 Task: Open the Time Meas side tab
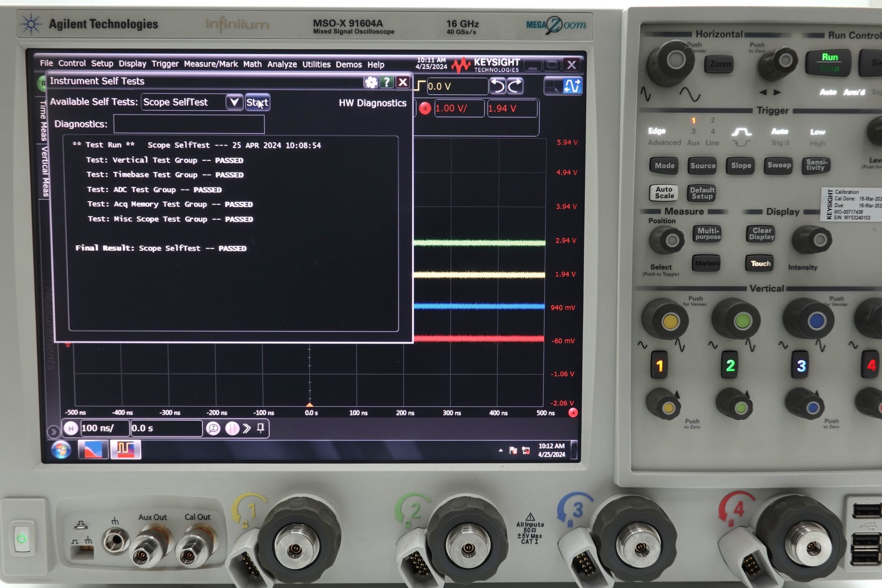click(x=44, y=120)
